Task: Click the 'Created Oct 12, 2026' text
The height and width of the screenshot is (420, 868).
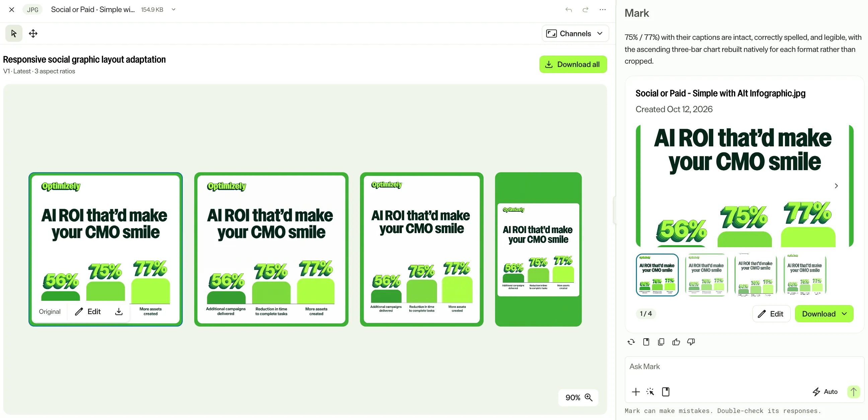Action: coord(674,109)
